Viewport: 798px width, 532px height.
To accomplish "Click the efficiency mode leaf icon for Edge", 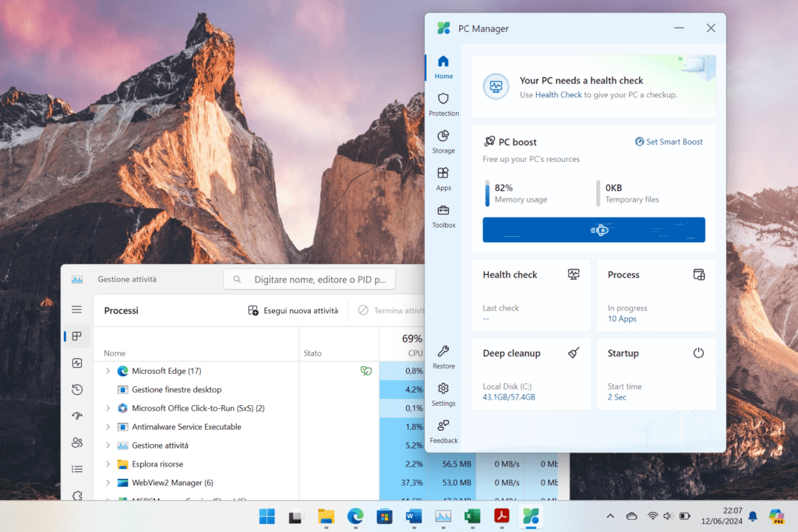I will click(x=366, y=371).
